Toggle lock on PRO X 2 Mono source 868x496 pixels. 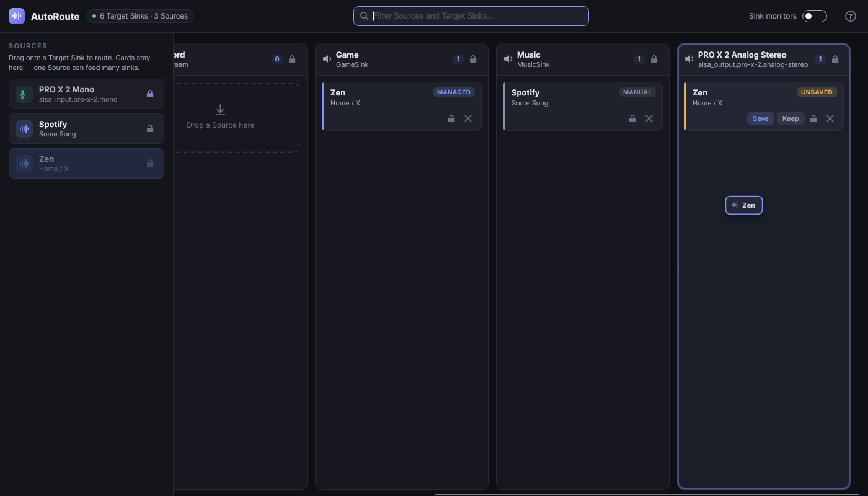pyautogui.click(x=150, y=94)
